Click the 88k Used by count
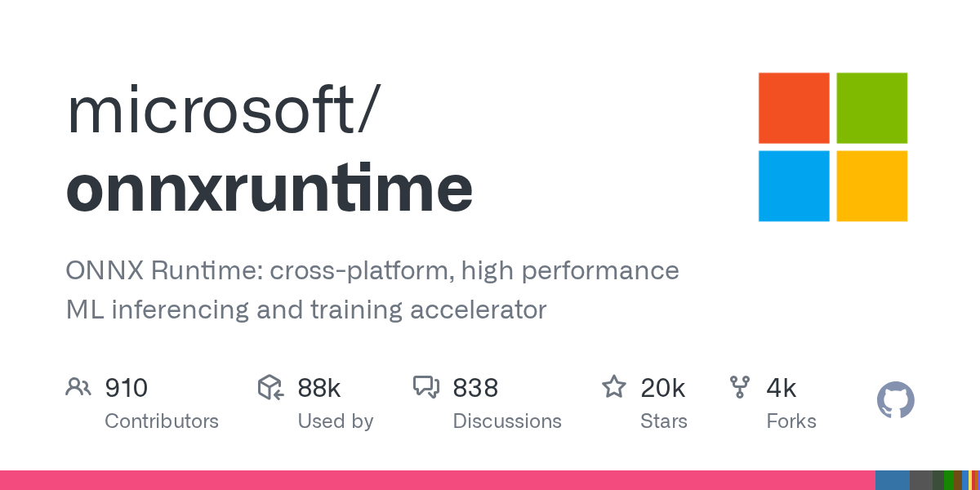 tap(319, 387)
